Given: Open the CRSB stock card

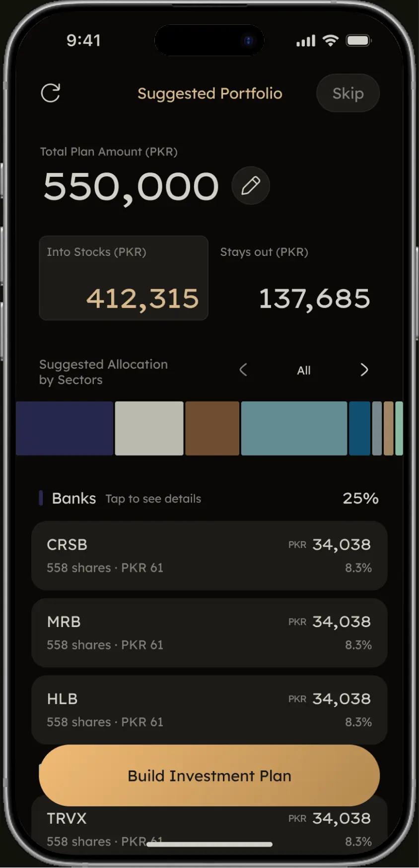Looking at the screenshot, I should [x=209, y=555].
